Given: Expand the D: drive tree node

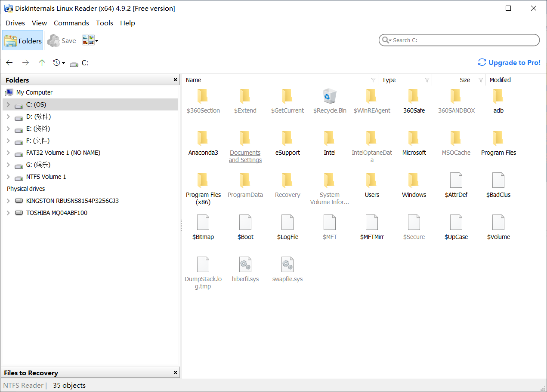Looking at the screenshot, I should (x=8, y=116).
